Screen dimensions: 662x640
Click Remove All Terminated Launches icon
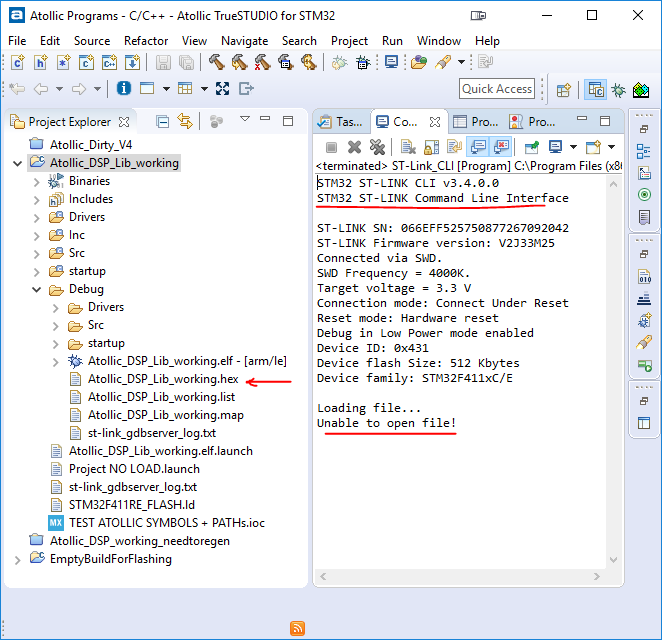[x=377, y=147]
